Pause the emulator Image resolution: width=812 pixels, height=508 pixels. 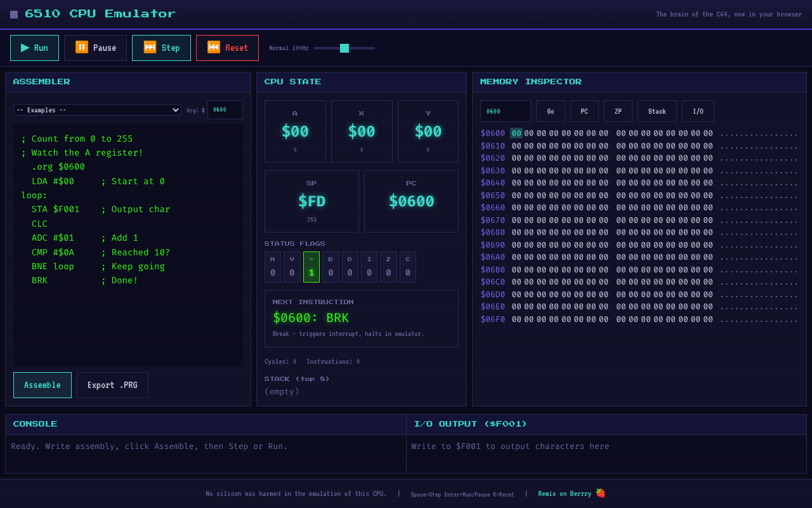point(95,48)
